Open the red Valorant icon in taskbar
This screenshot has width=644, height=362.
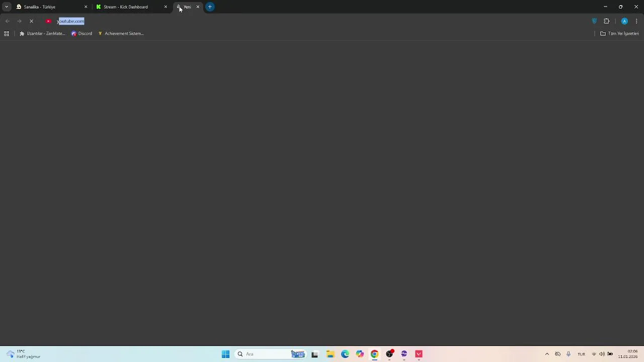[x=419, y=354]
